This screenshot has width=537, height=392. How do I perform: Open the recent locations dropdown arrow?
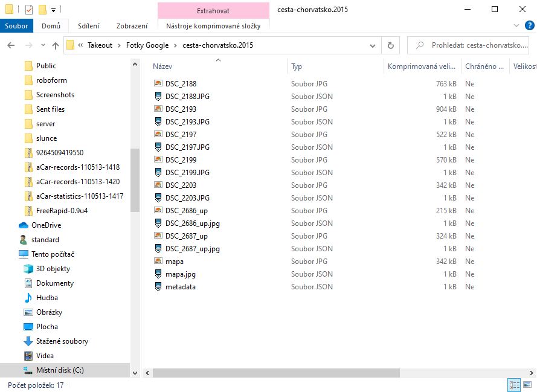tap(43, 46)
